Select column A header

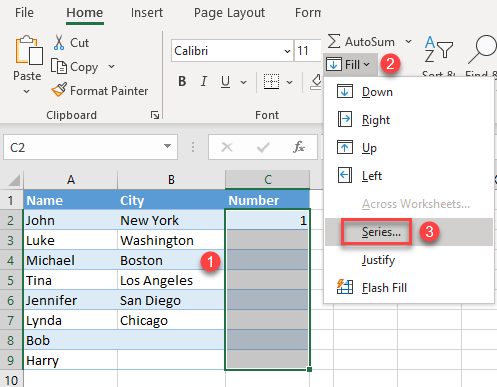point(70,180)
